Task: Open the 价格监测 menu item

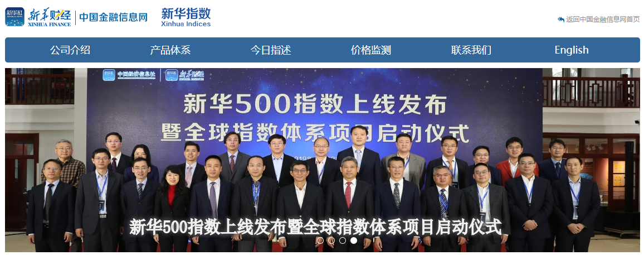Action: (371, 50)
